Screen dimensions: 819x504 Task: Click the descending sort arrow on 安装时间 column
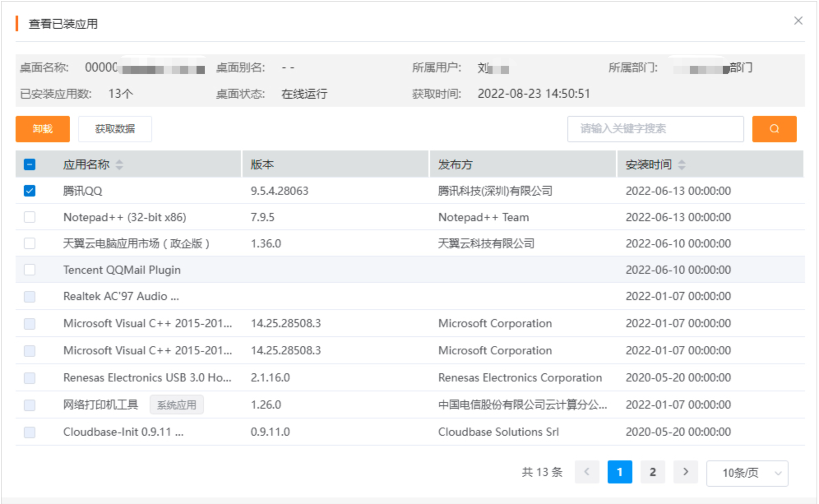click(683, 167)
